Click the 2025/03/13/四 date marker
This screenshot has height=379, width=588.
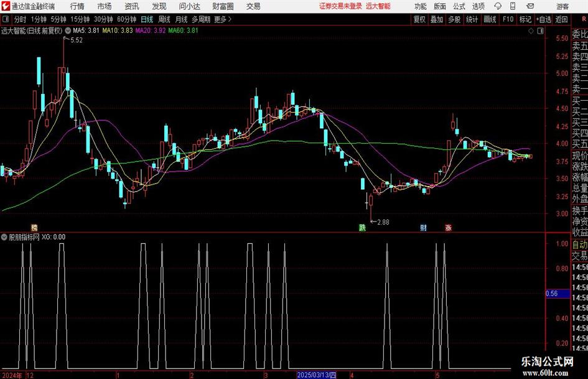tap(317, 375)
